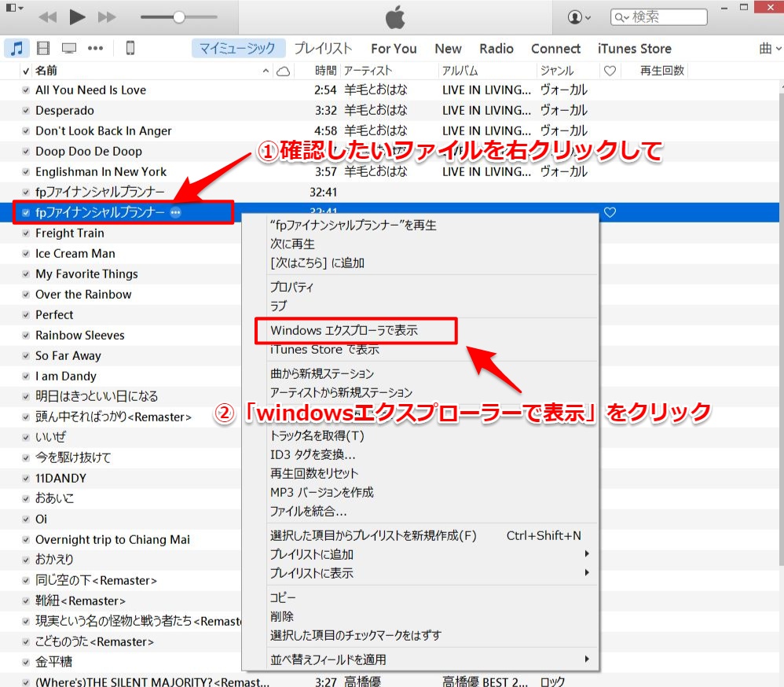Toggle the header checkmark column
The width and height of the screenshot is (784, 687).
click(26, 71)
